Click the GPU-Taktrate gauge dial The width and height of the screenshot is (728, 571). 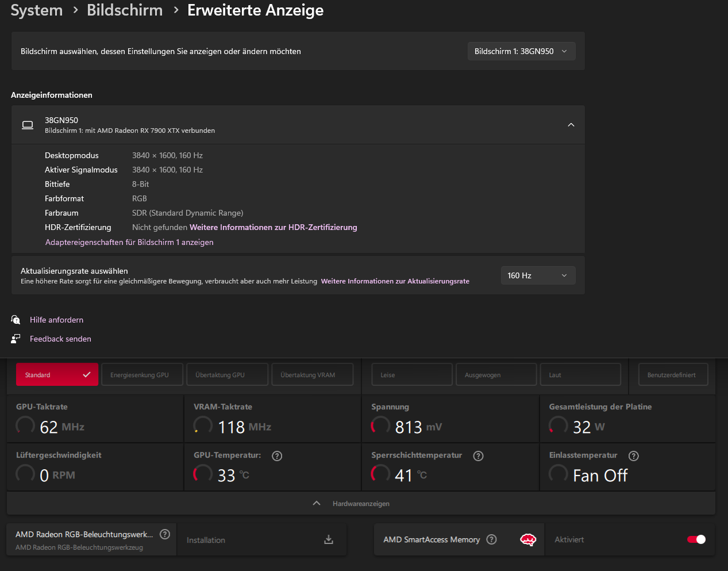click(x=25, y=426)
